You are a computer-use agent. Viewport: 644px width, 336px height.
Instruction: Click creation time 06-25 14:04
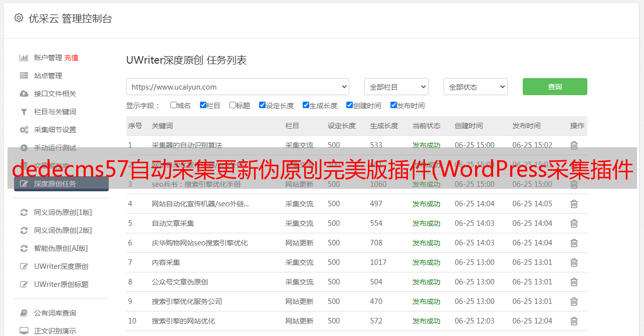[475, 204]
